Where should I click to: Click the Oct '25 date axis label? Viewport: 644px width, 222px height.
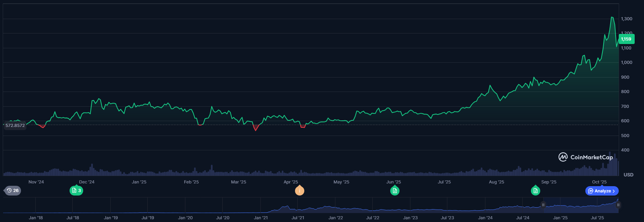[x=599, y=182]
